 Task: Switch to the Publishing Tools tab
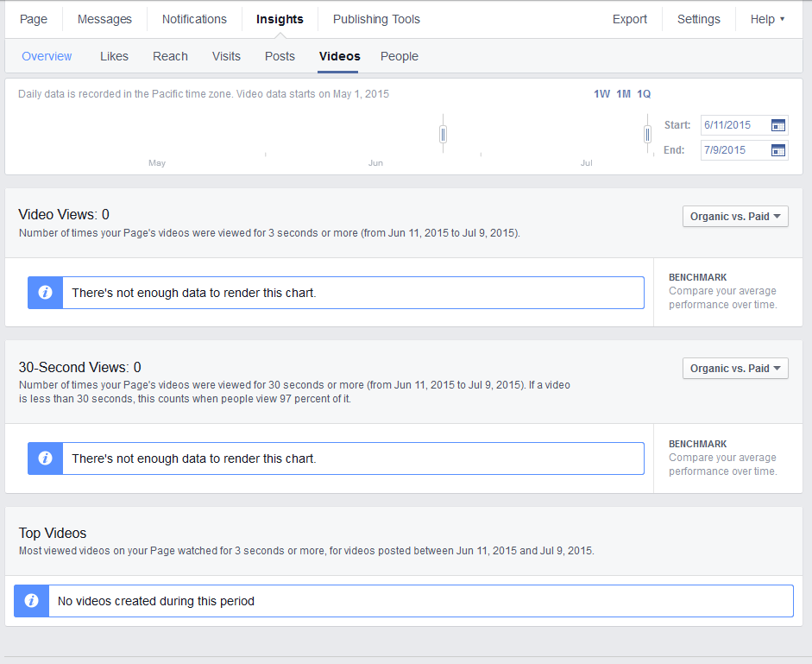[x=376, y=19]
